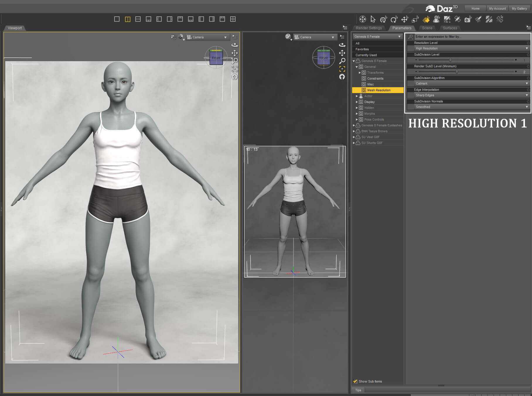Switch to the Render Settings tab

[x=369, y=28]
